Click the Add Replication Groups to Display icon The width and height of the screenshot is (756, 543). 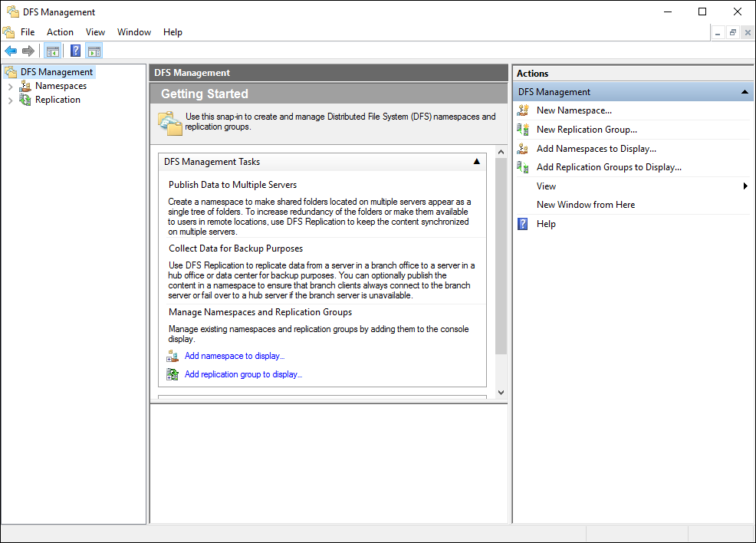(523, 167)
